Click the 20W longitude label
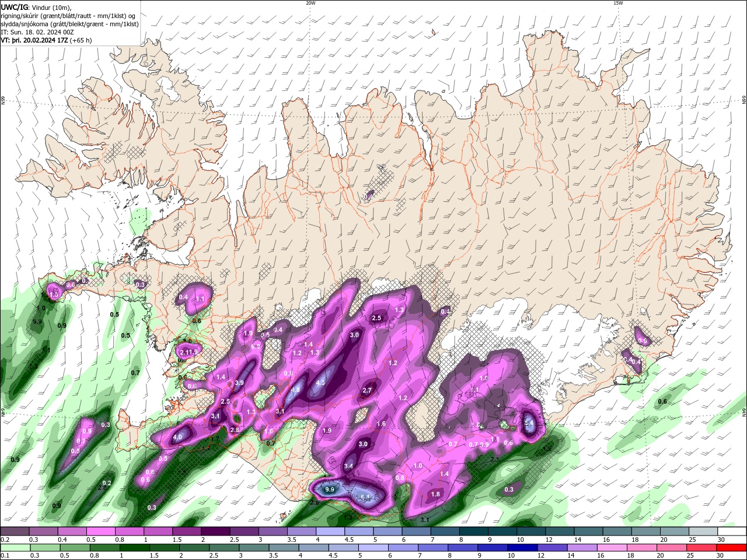Image resolution: width=747 pixels, height=560 pixels. [x=310, y=3]
